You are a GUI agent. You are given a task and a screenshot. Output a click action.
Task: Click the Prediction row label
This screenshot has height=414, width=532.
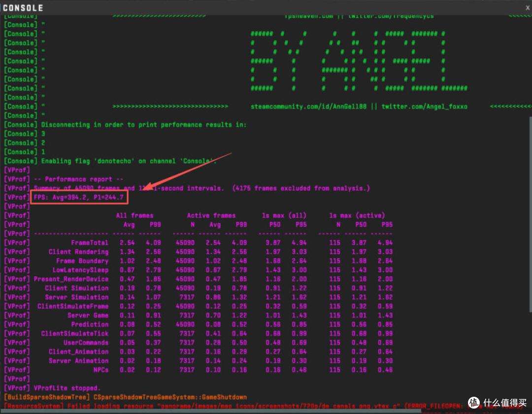coord(90,324)
